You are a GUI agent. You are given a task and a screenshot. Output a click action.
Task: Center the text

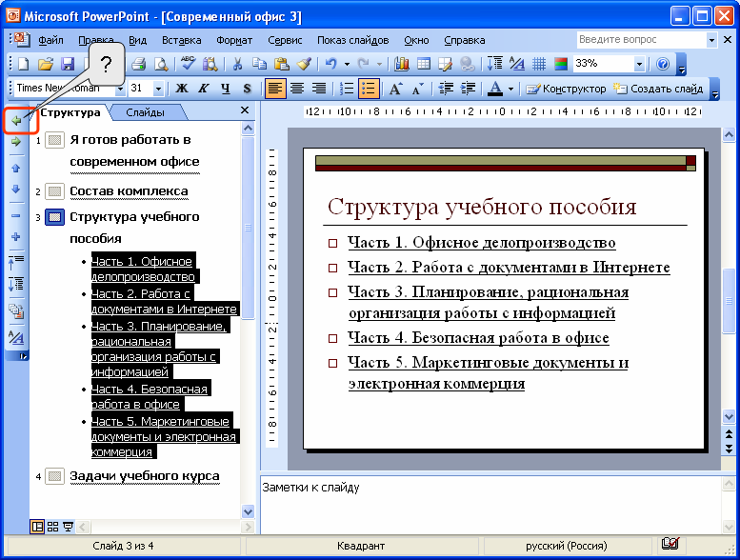pyautogui.click(x=297, y=89)
